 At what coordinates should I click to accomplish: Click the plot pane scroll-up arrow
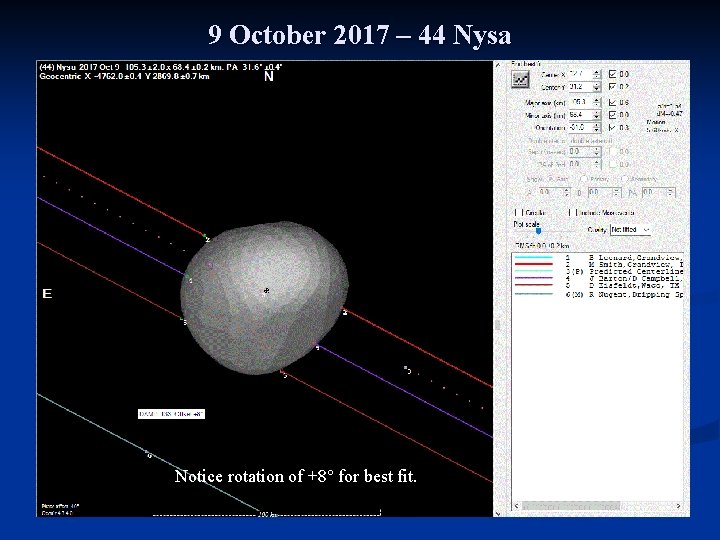498,65
